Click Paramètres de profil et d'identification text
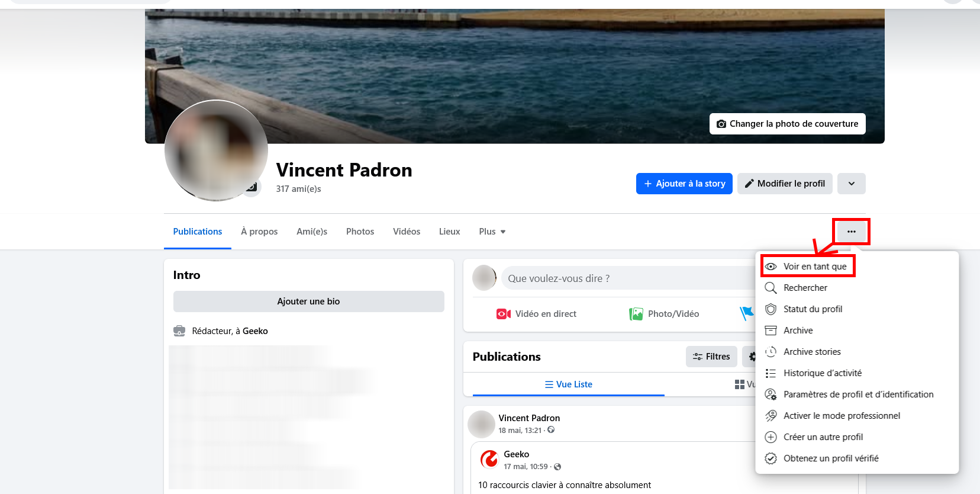 point(859,394)
